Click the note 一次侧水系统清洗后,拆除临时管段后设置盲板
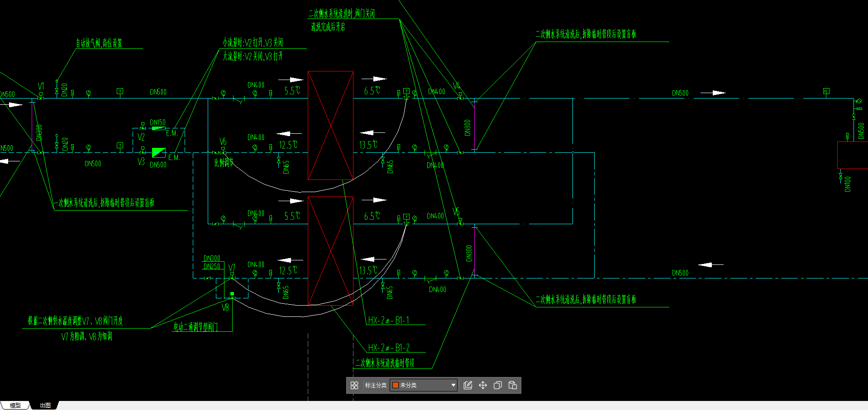 click(104, 203)
